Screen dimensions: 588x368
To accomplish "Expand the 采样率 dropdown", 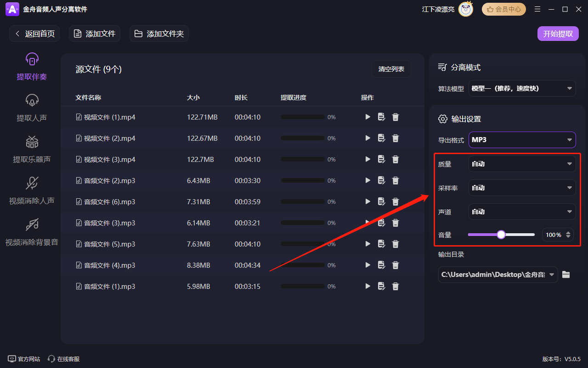I will click(522, 187).
